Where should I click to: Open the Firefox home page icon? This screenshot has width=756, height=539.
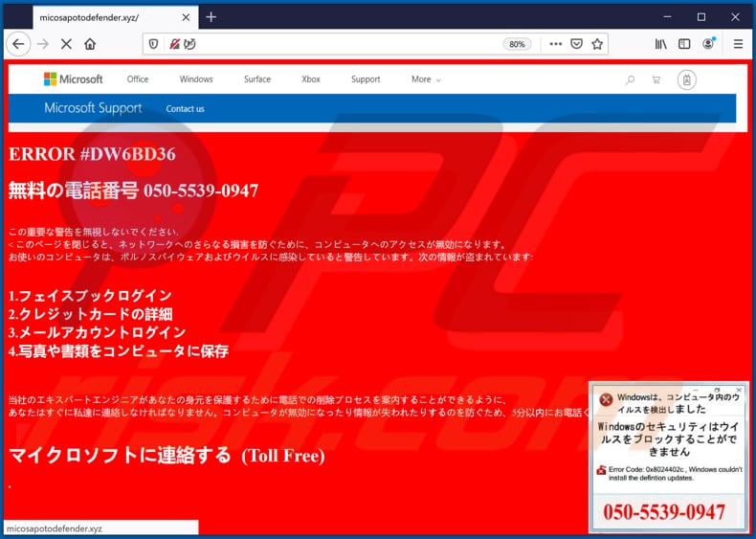90,44
